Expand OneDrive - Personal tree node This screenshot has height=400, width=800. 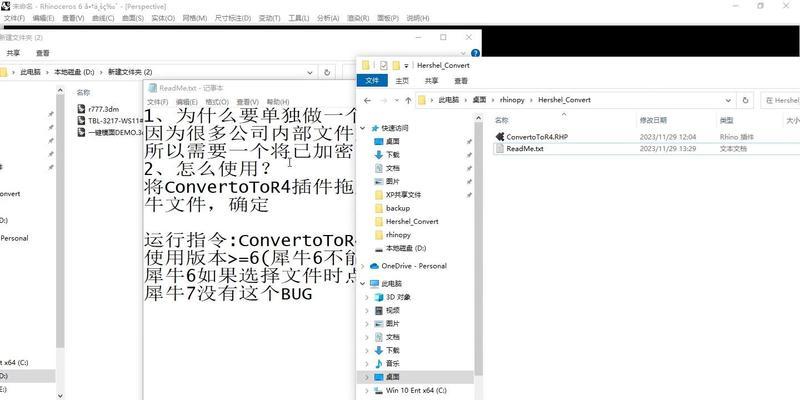tap(363, 266)
